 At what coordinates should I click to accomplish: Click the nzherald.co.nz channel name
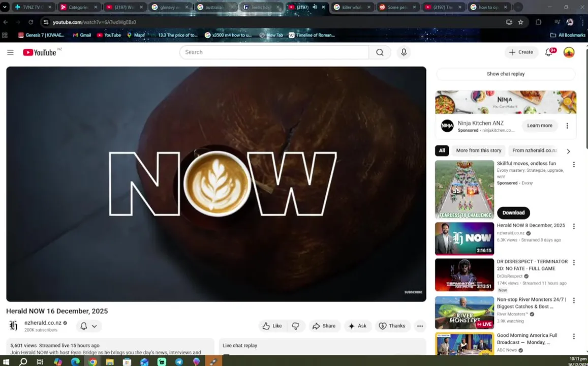tap(43, 322)
